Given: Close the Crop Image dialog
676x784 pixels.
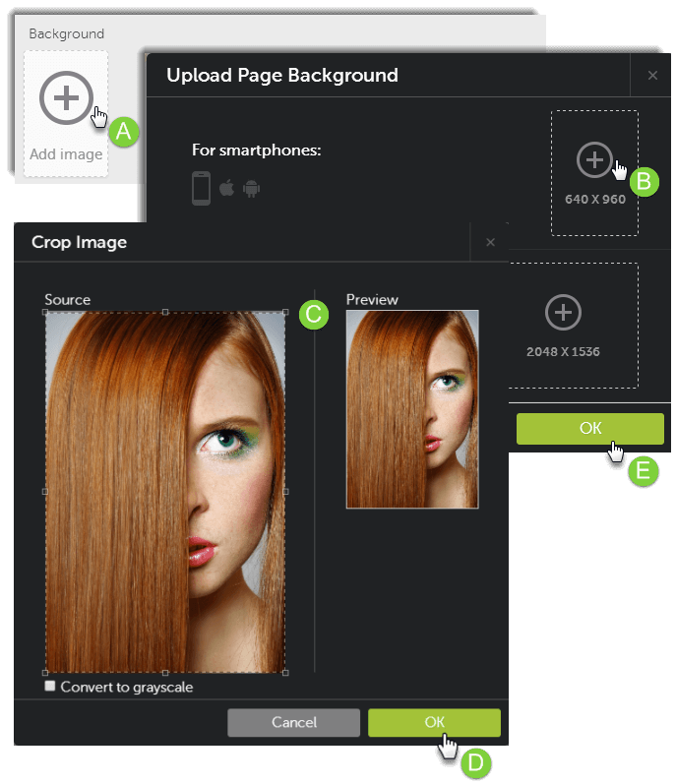Looking at the screenshot, I should point(490,242).
